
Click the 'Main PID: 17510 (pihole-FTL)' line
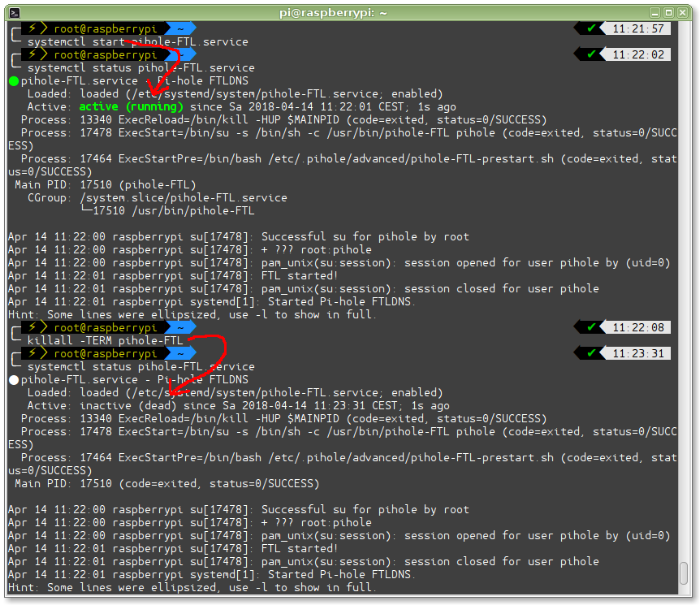coord(106,185)
